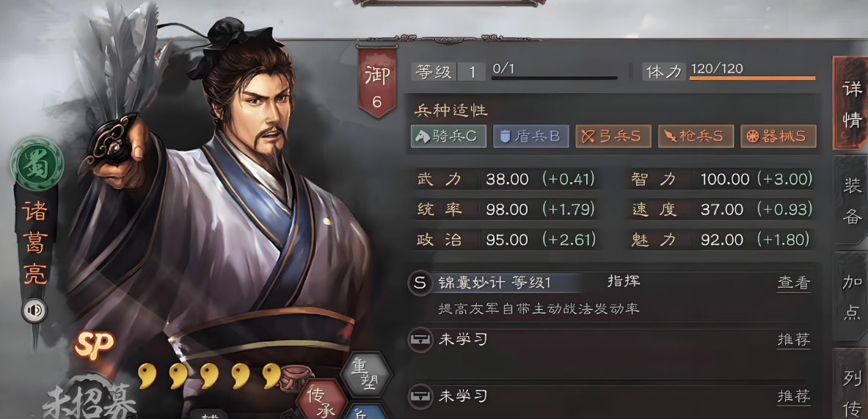The image size is (868, 419).
Task: Choose the 弓兵S troop aptitude tag
Action: point(613,136)
